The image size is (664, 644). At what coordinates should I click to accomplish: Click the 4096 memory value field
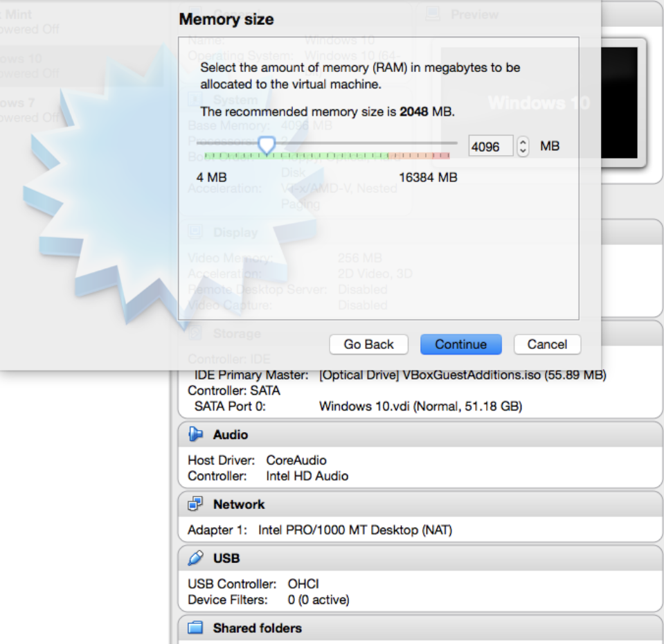(x=490, y=147)
